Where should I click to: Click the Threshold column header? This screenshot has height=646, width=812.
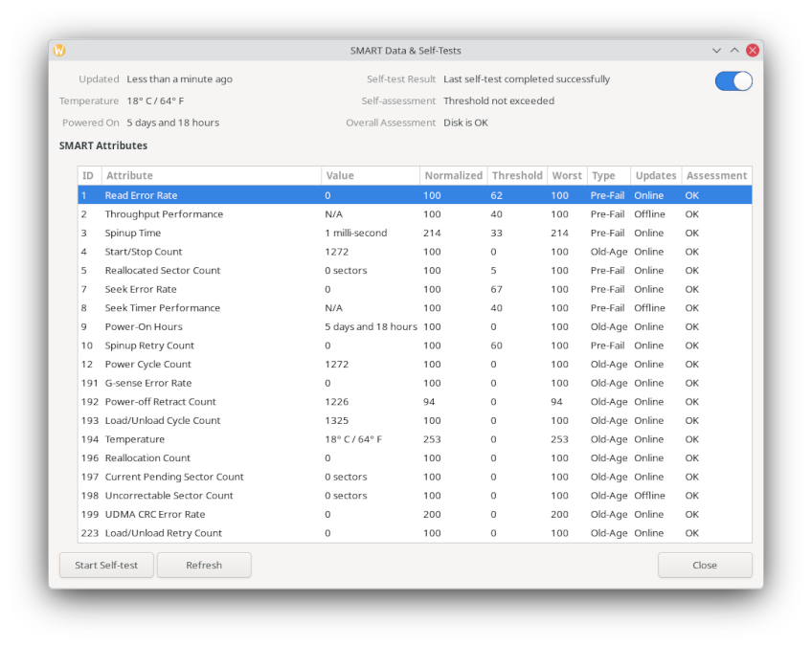[x=517, y=176]
